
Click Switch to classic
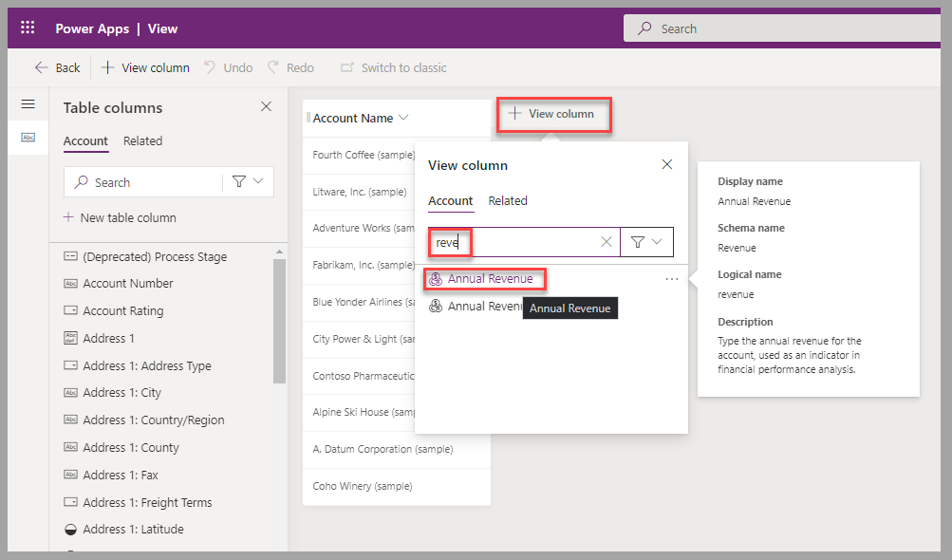tap(394, 67)
